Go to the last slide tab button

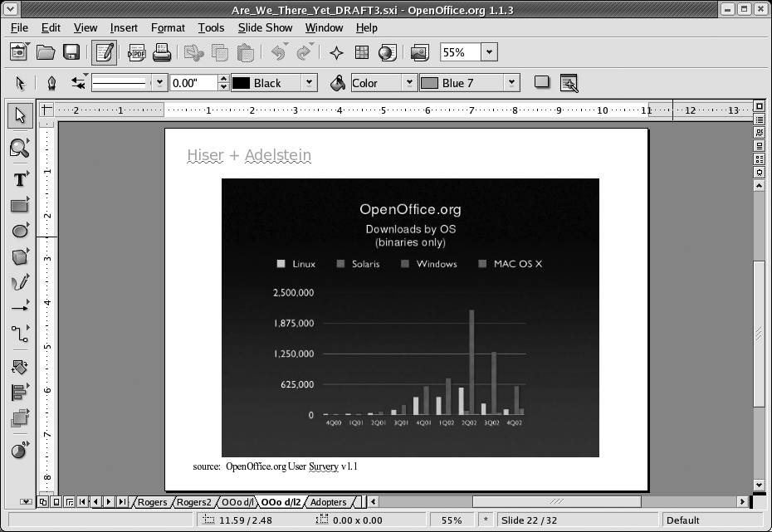[121, 502]
